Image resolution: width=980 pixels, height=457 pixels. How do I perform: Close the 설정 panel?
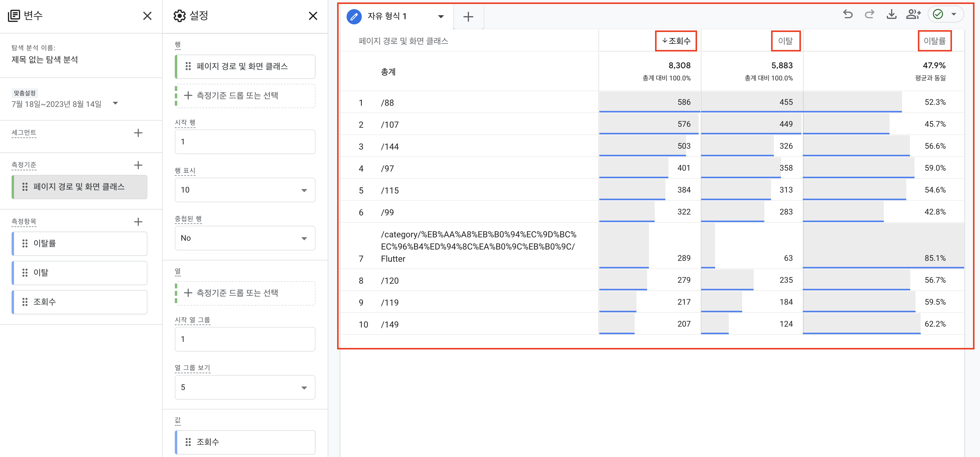(313, 16)
